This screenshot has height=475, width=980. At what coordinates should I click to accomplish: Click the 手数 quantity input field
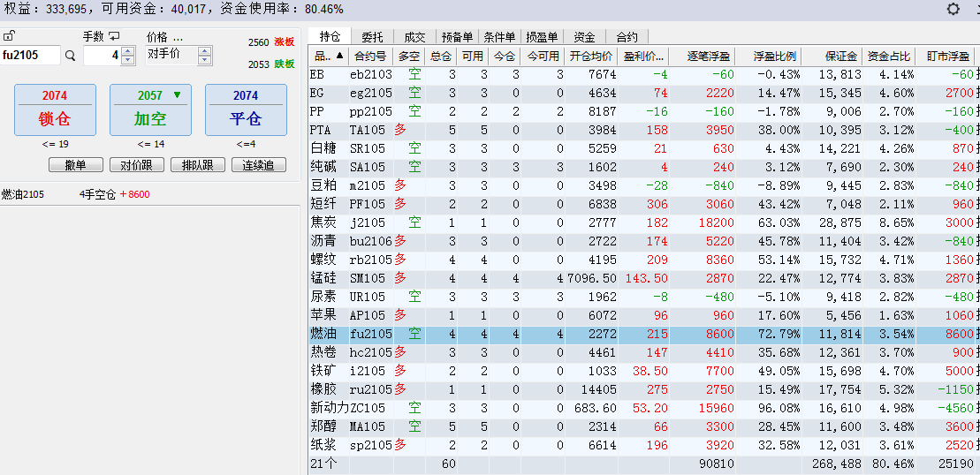(102, 56)
